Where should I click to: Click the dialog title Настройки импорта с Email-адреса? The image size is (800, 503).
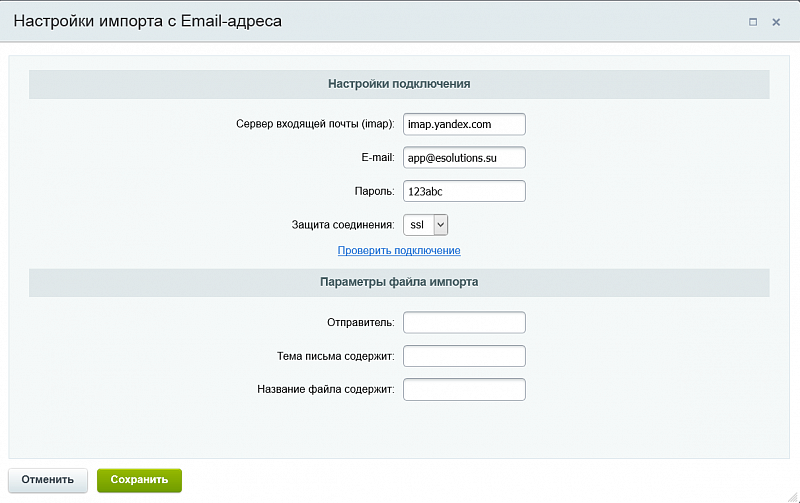[x=147, y=21]
